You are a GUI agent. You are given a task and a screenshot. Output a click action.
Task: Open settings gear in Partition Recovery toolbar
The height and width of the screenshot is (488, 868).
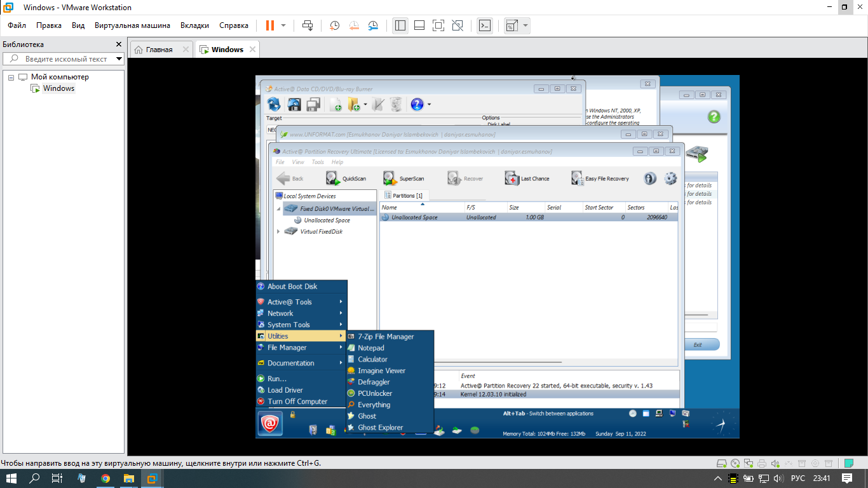[670, 179]
